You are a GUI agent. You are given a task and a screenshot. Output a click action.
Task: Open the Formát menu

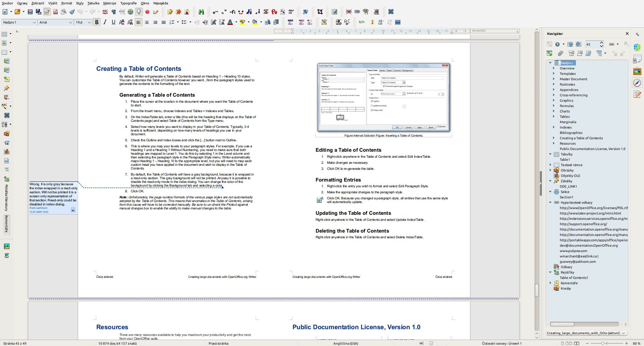(x=66, y=3)
